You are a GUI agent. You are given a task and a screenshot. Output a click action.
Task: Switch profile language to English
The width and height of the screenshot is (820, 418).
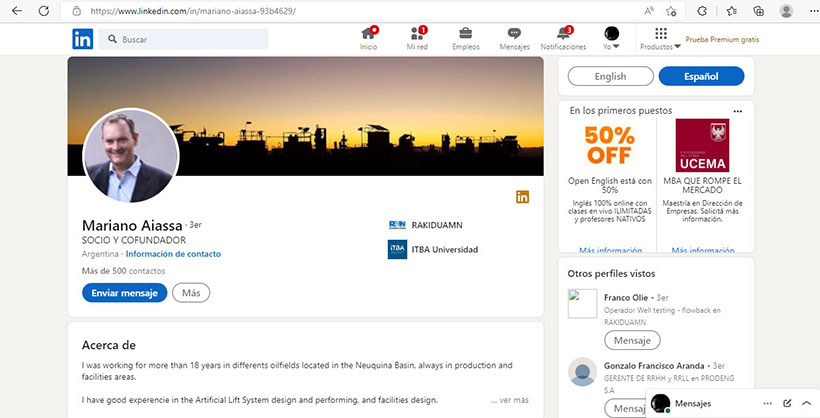click(610, 76)
